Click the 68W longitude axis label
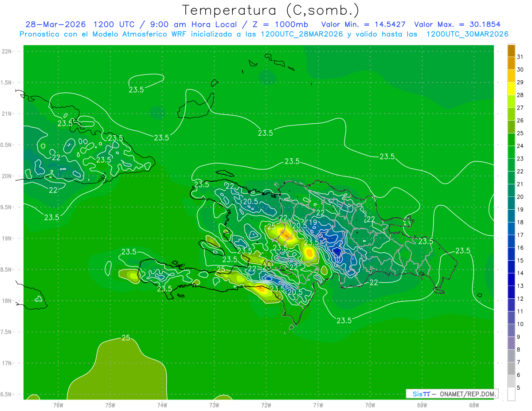The height and width of the screenshot is (411, 532). click(473, 405)
